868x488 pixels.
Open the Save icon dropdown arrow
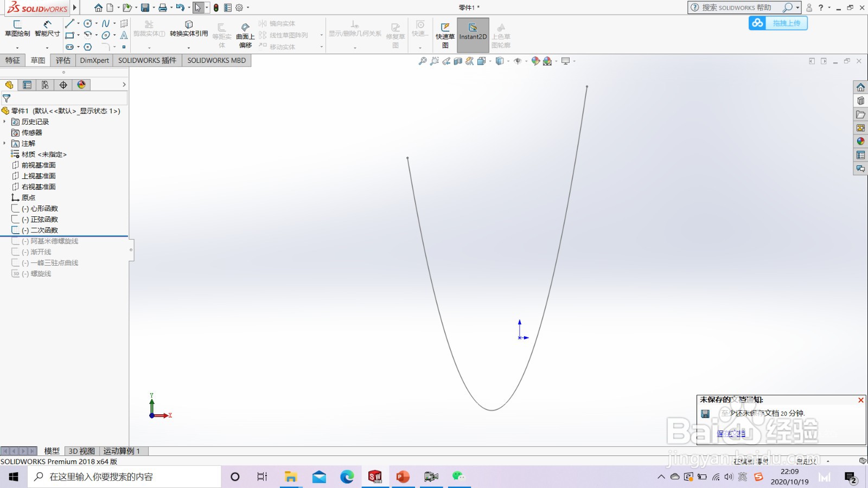pos(153,8)
